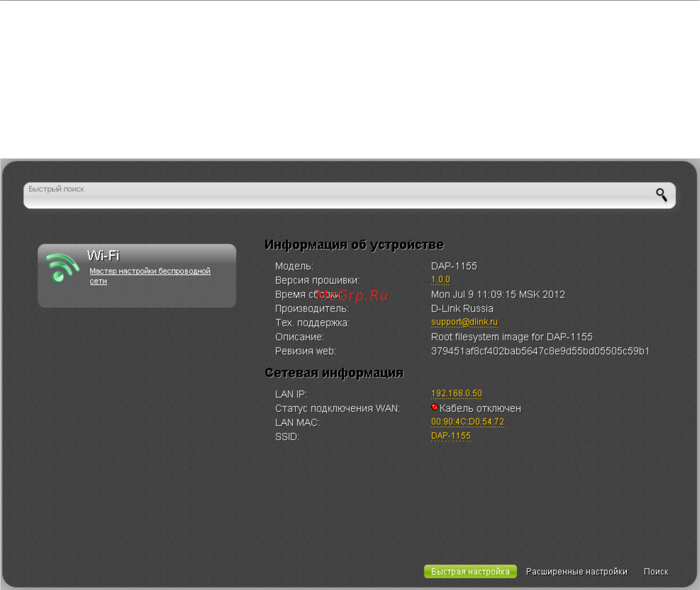700x590 pixels.
Task: Click Root filesystem image for DAP-1155 text
Action: click(x=512, y=337)
